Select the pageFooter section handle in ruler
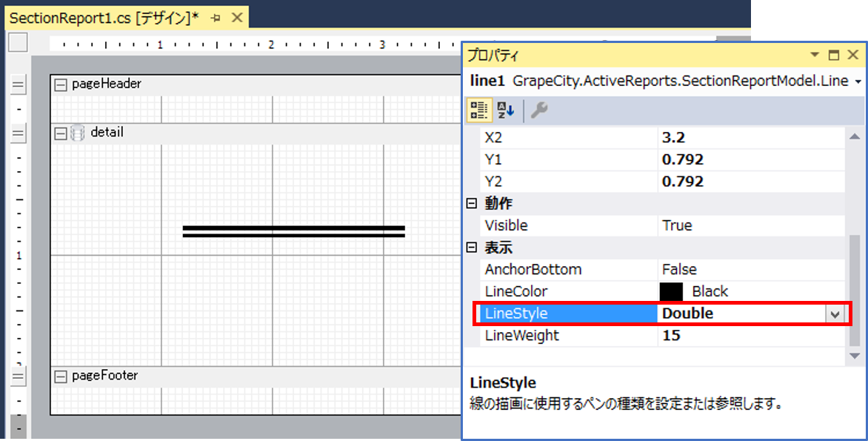The width and height of the screenshot is (868, 441). pos(19,377)
